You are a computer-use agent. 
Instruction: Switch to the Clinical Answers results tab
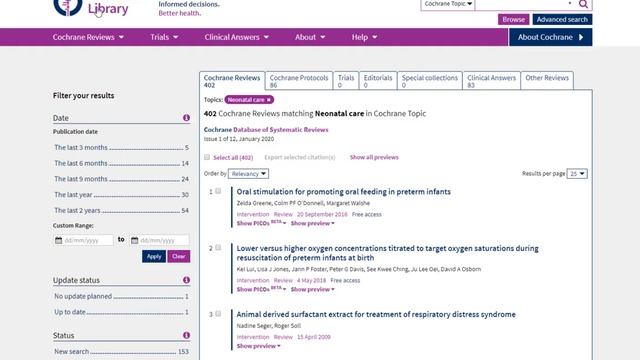point(491,81)
